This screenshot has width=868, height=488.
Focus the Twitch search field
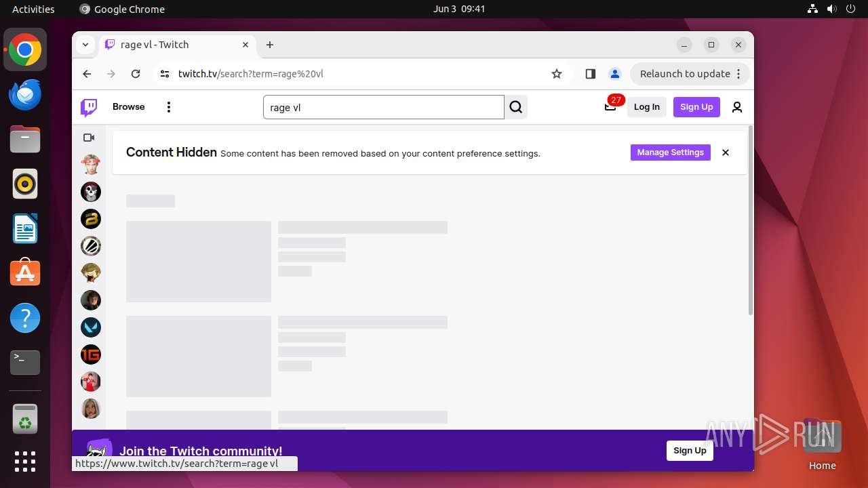pyautogui.click(x=384, y=107)
